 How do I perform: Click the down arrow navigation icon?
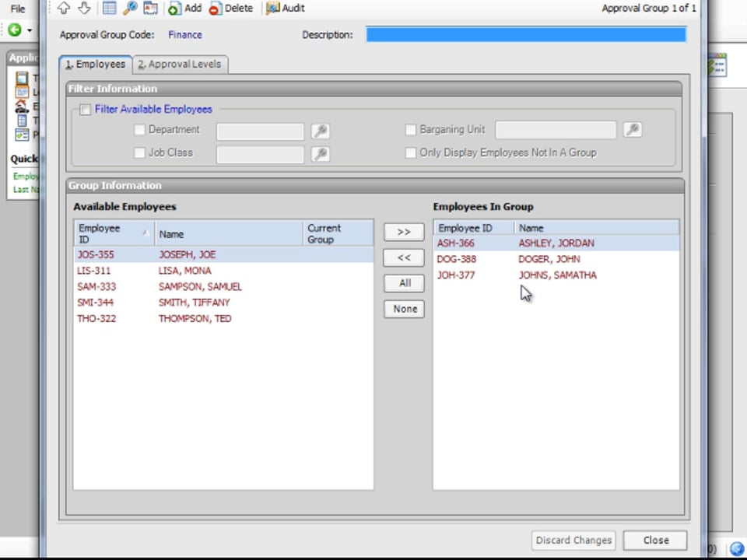pyautogui.click(x=84, y=8)
